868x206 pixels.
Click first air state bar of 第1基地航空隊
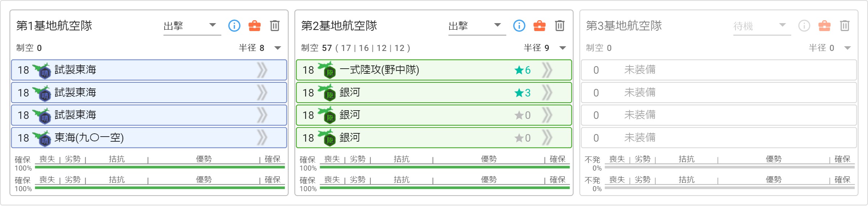[160, 167]
